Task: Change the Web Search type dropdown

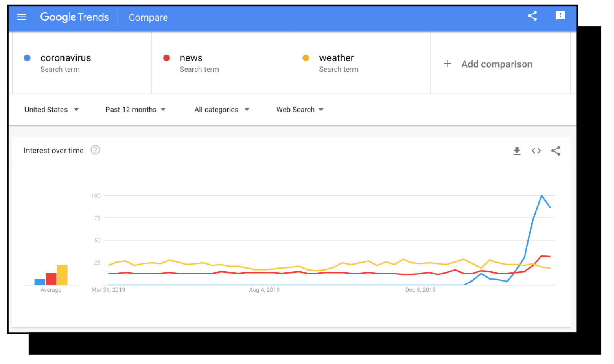Action: pos(300,110)
